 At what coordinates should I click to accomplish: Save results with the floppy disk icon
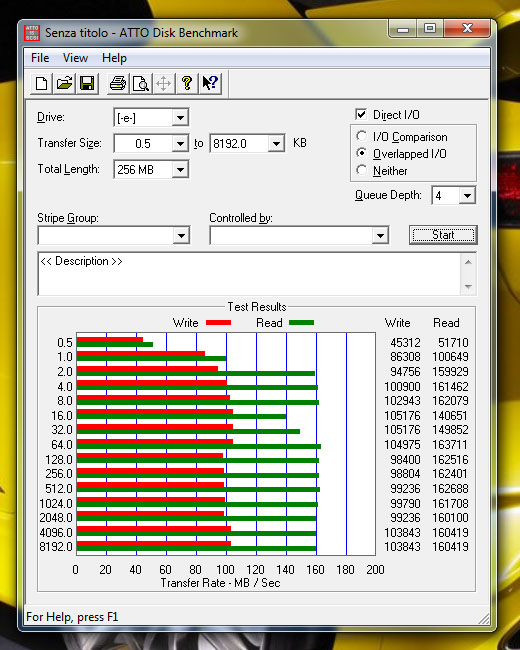tap(87, 83)
